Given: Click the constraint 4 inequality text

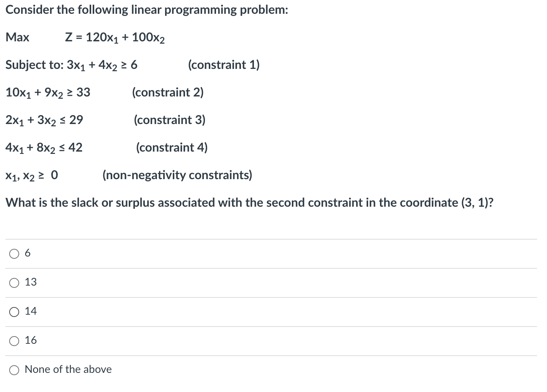Looking at the screenshot, I should [x=44, y=147].
